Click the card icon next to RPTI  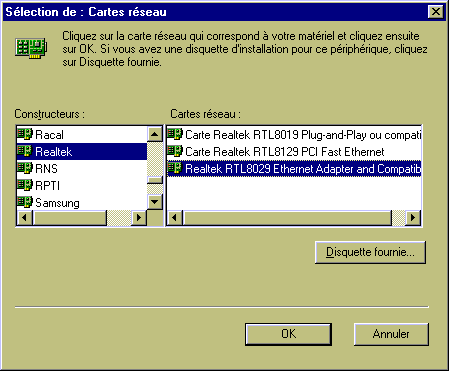pos(25,185)
